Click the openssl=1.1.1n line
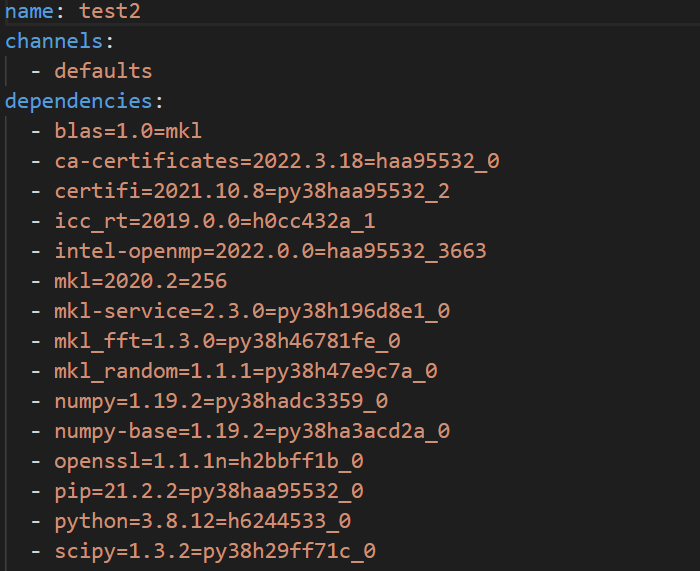This screenshot has height=571, width=700. tap(208, 461)
